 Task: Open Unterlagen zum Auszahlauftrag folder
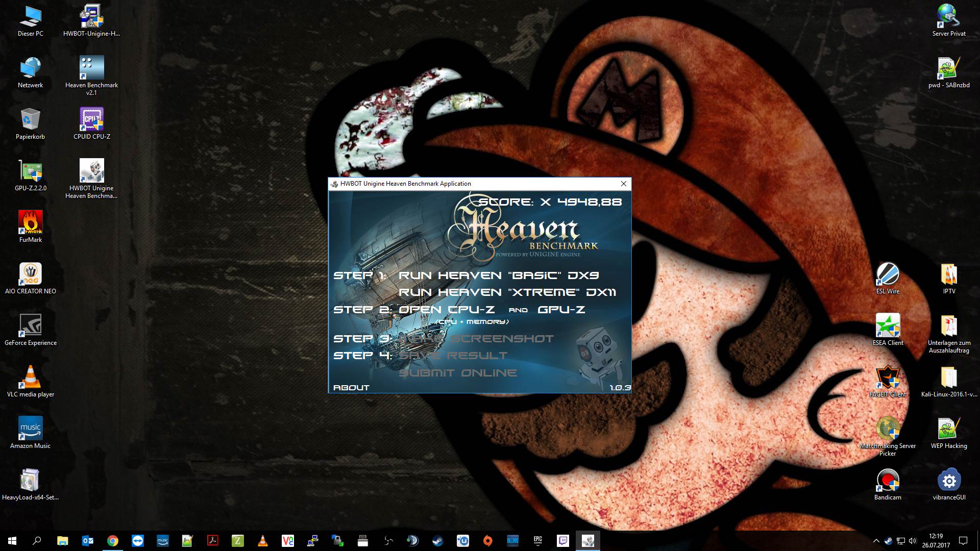coord(949,333)
